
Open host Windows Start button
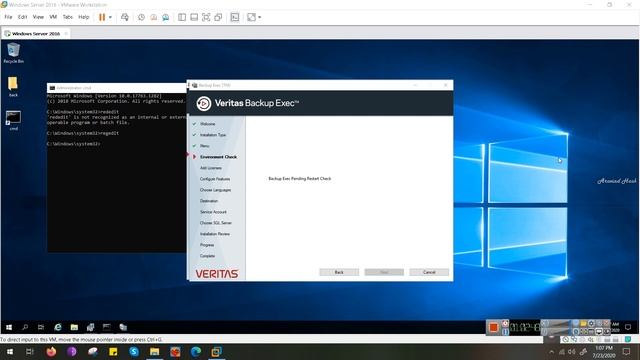[x=10, y=351]
